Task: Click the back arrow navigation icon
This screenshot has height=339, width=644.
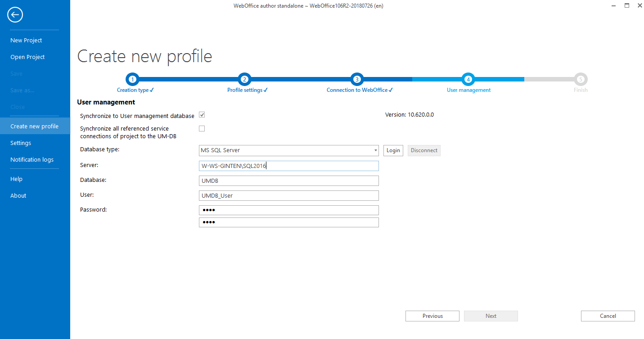Action: [x=15, y=14]
